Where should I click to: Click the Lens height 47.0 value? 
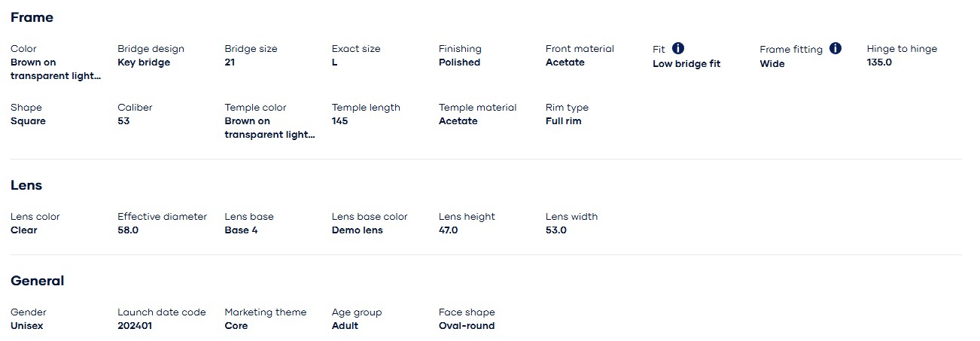pyautogui.click(x=449, y=230)
